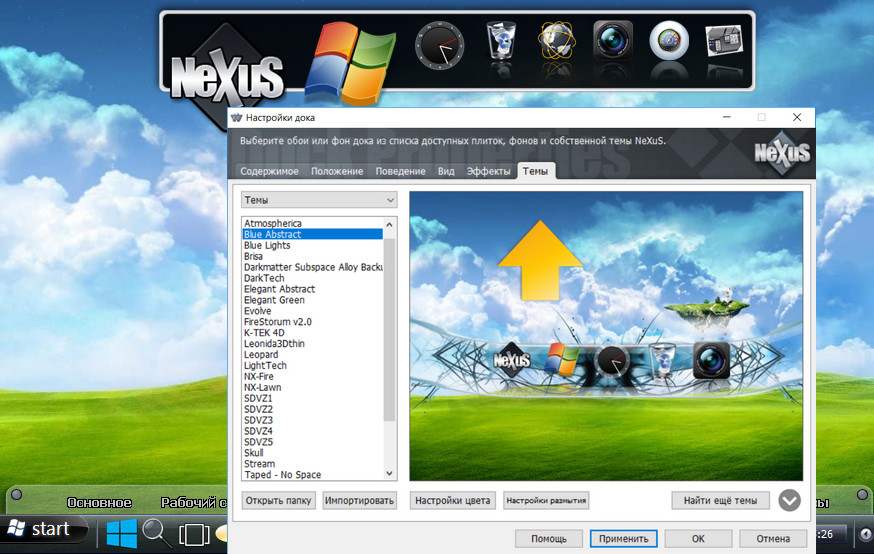This screenshot has height=554, width=874.
Task: Click the Помощь button
Action: (548, 539)
